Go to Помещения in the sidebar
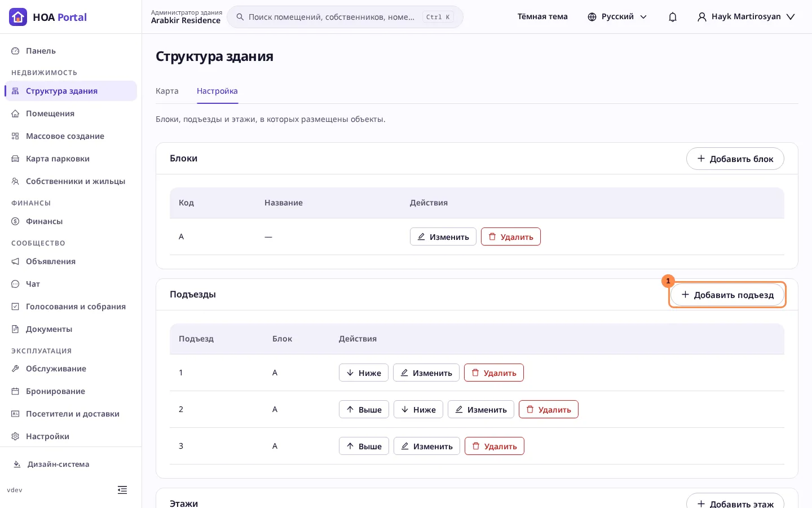812x508 pixels. pos(70,113)
